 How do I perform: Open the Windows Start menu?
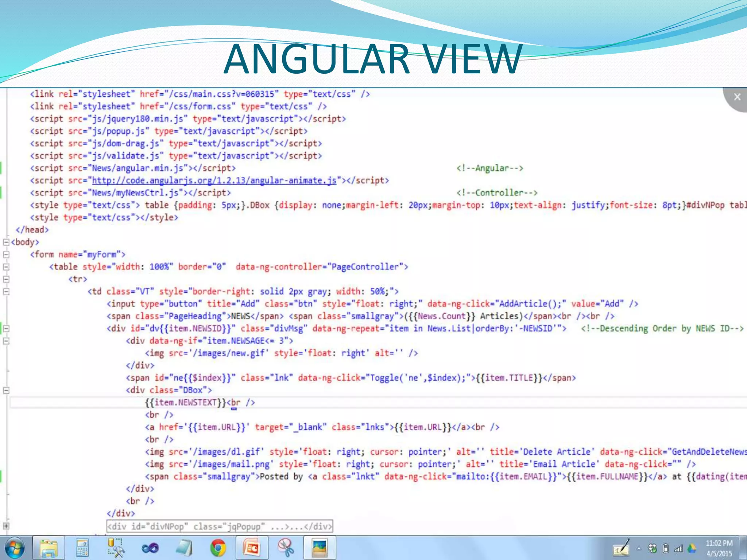pyautogui.click(x=15, y=548)
